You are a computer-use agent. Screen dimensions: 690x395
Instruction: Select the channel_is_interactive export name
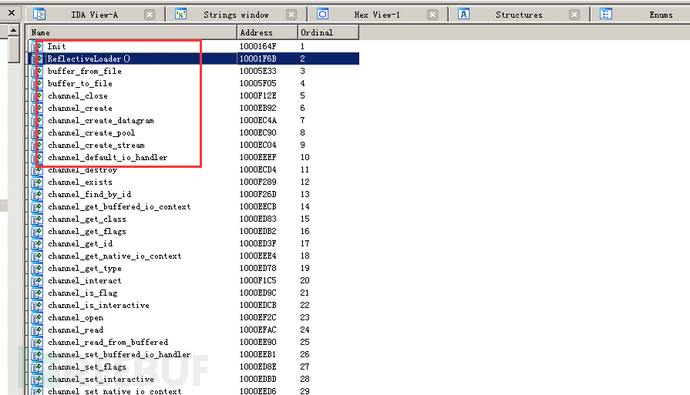click(x=99, y=305)
